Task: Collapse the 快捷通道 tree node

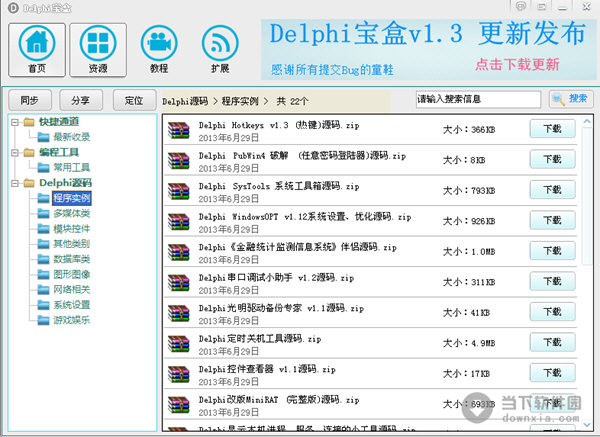Action: (x=16, y=122)
